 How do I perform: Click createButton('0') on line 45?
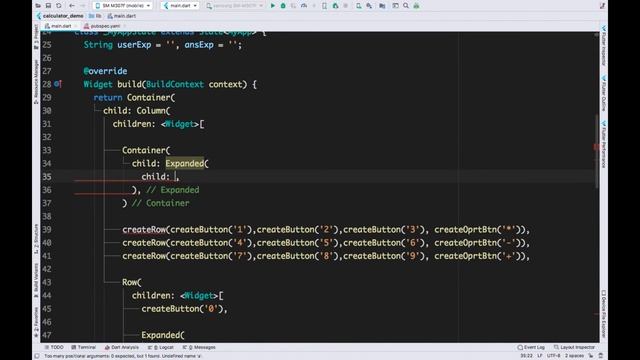coord(182,309)
